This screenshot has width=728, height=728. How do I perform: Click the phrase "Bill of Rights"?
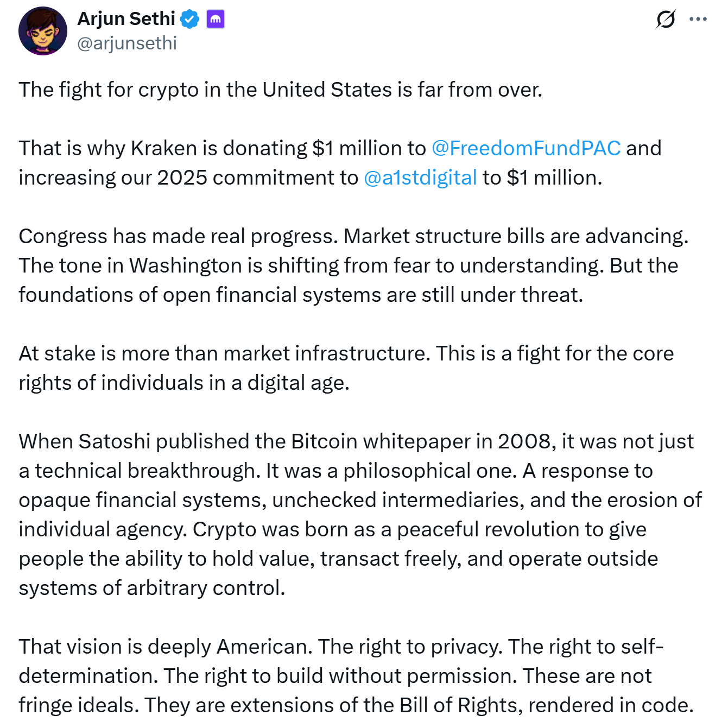[x=458, y=705]
